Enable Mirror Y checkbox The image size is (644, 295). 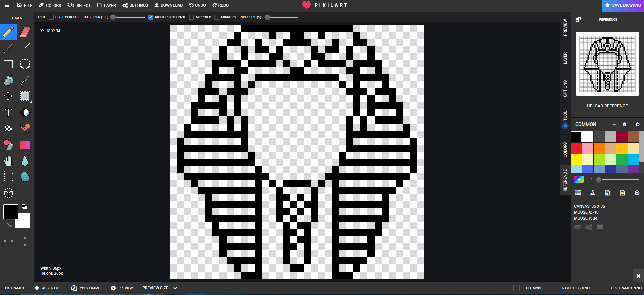click(217, 17)
